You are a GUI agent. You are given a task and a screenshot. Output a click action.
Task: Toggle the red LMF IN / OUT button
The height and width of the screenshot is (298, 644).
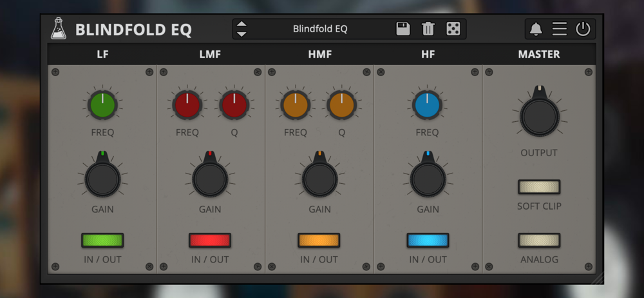coord(210,241)
